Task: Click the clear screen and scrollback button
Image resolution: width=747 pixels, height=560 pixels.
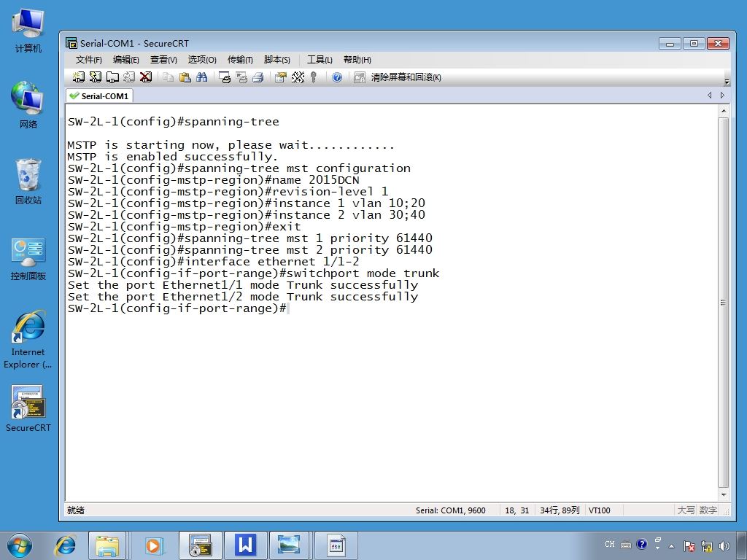Action: (x=398, y=77)
